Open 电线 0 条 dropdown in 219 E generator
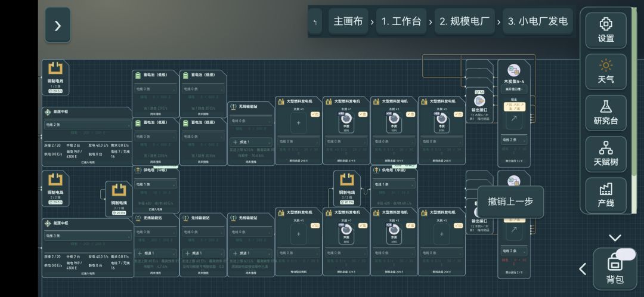Image resolution: width=644 pixels, height=297 pixels. click(346, 142)
